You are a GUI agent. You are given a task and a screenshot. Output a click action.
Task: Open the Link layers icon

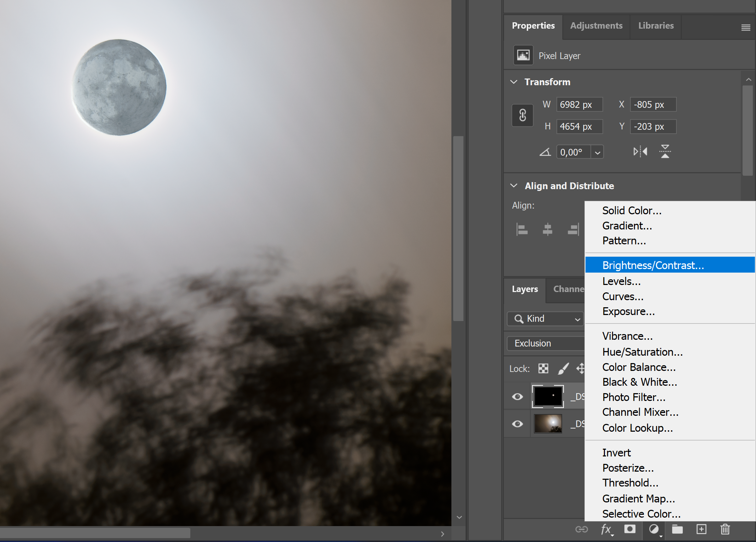pyautogui.click(x=582, y=529)
